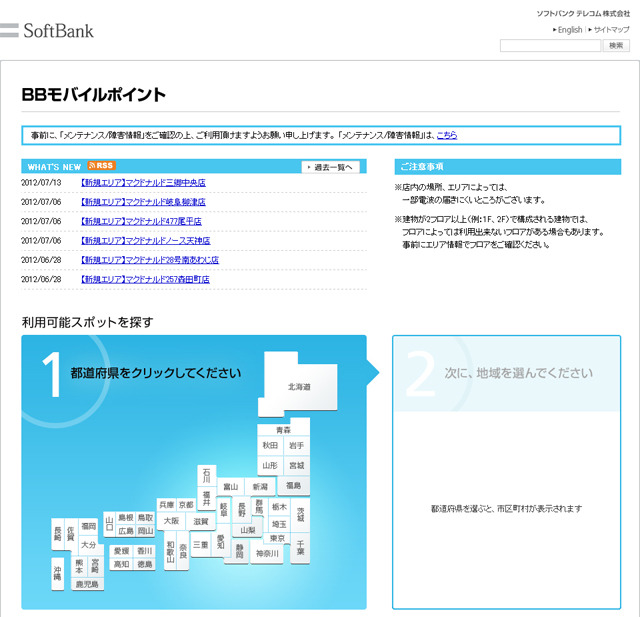
Task: Select 宮崎 prefecture on map
Action: pos(95,566)
